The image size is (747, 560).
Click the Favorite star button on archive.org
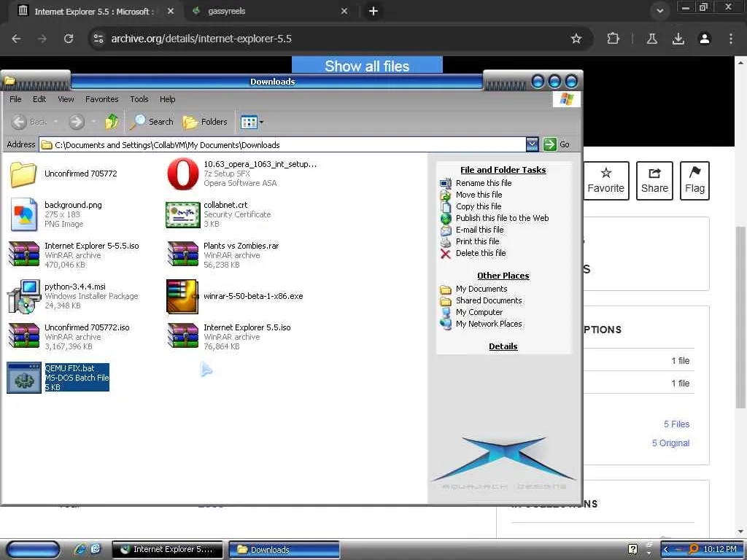[x=605, y=181]
